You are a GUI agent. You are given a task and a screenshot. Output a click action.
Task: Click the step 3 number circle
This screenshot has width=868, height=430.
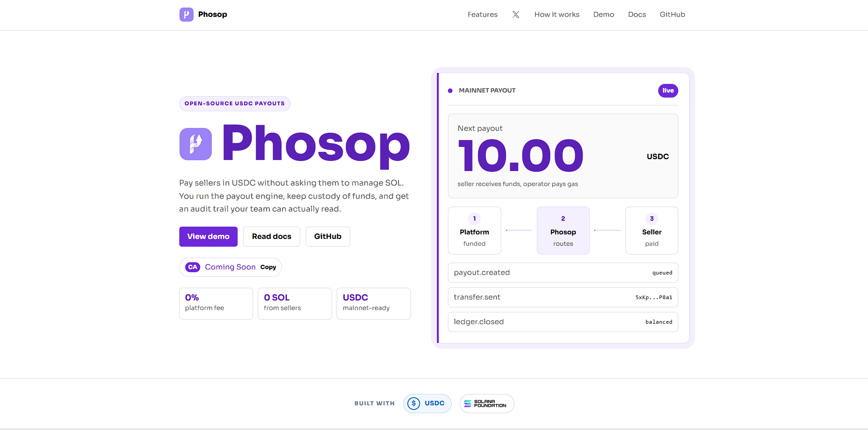tap(652, 219)
